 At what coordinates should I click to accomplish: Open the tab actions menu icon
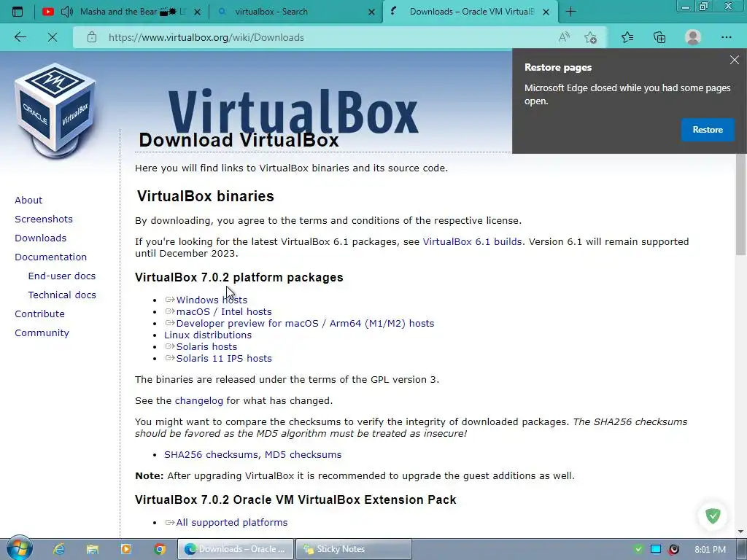click(x=18, y=12)
